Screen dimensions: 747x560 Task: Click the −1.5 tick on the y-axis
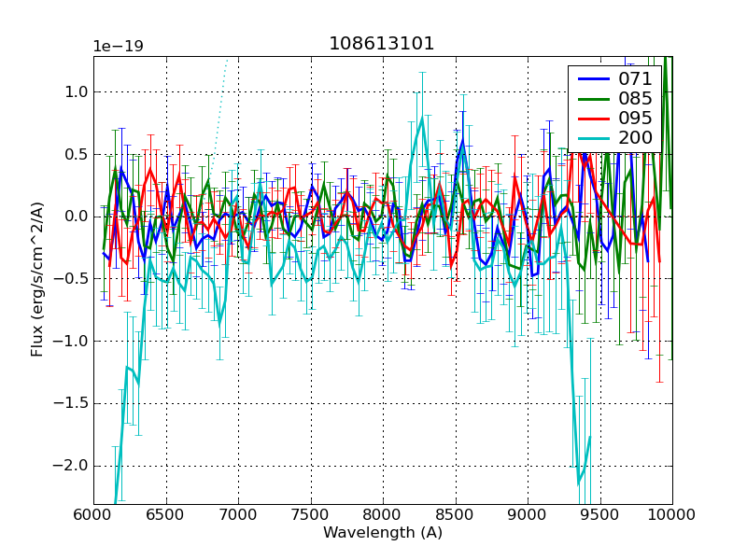tap(73, 403)
